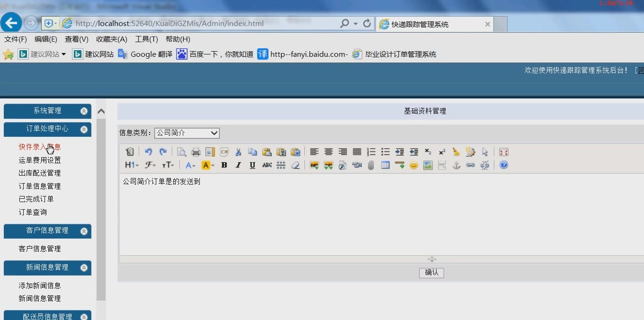Apply center alignment in the editor

[x=328, y=151]
